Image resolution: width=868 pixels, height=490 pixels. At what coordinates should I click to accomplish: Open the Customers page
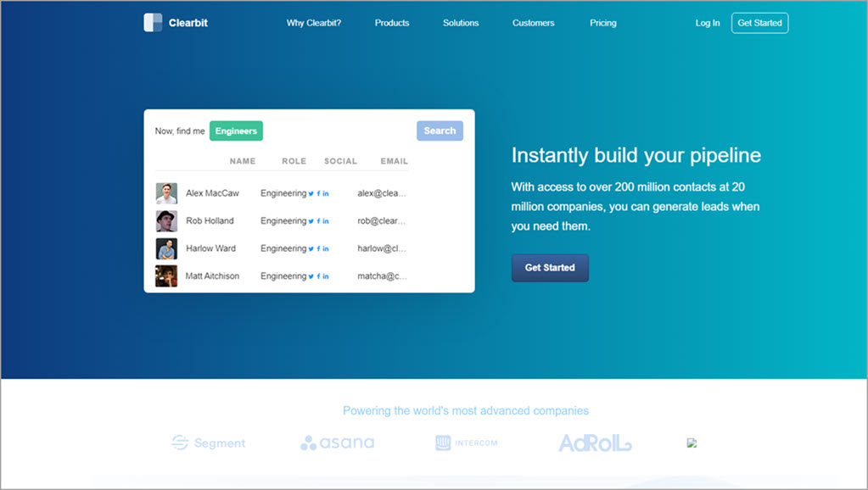(x=534, y=23)
